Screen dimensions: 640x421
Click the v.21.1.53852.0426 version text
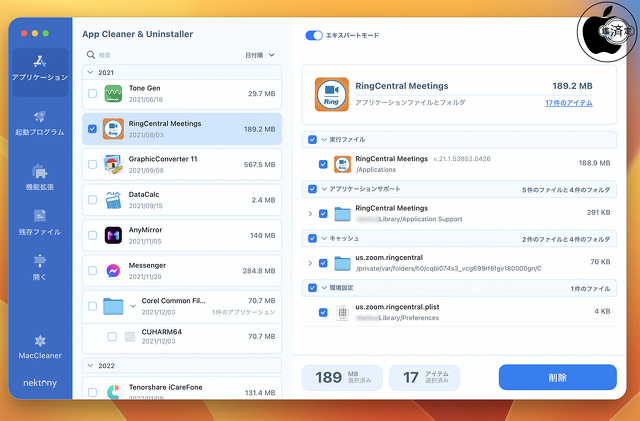click(x=462, y=159)
